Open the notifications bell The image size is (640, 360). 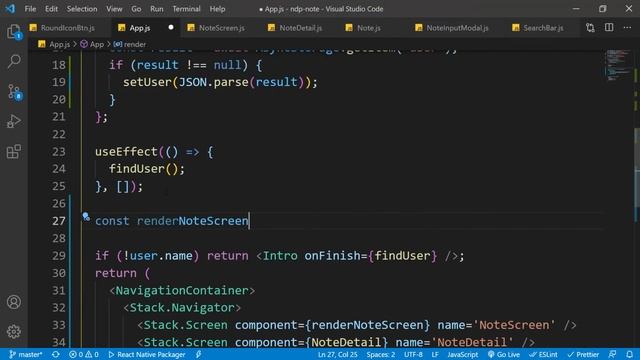630,354
